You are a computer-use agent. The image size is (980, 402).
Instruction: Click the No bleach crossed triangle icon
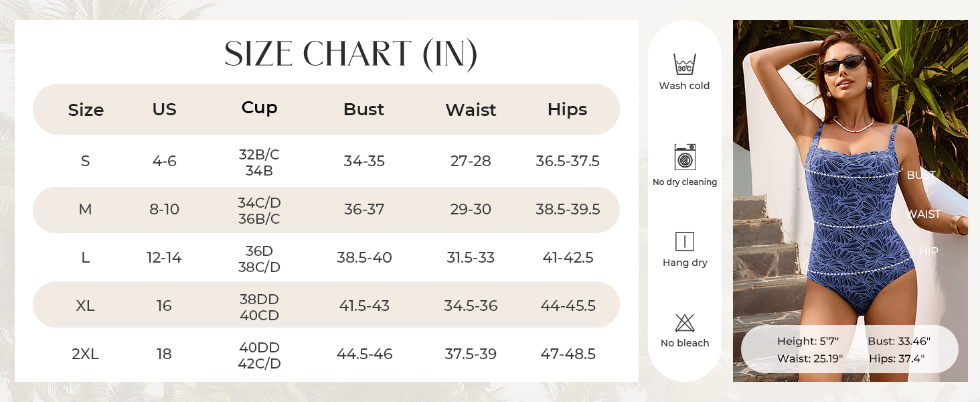coord(685,323)
